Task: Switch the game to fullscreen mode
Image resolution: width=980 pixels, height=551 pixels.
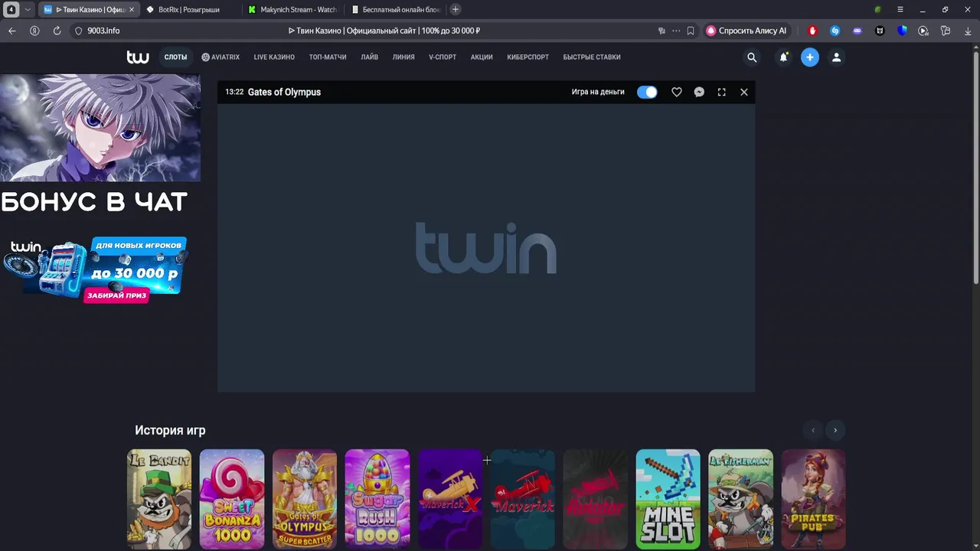Action: point(721,92)
